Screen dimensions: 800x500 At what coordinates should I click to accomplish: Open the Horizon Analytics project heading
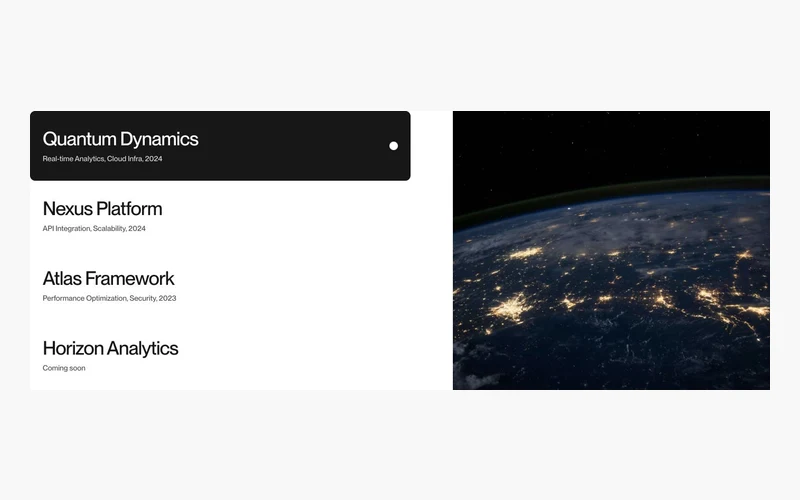coord(111,348)
